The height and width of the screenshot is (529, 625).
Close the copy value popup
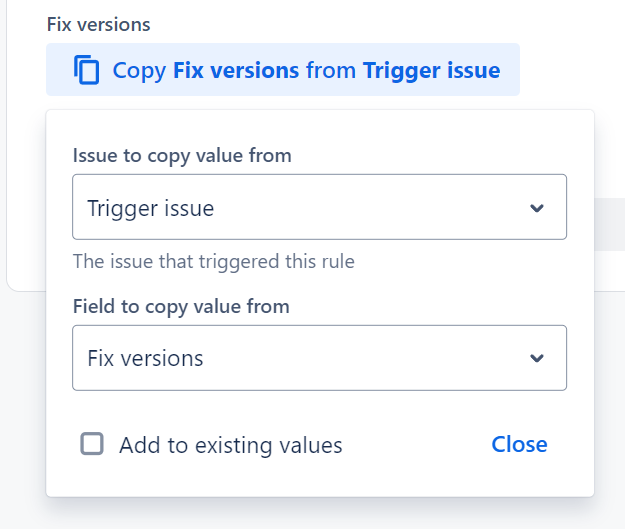pyautogui.click(x=519, y=444)
